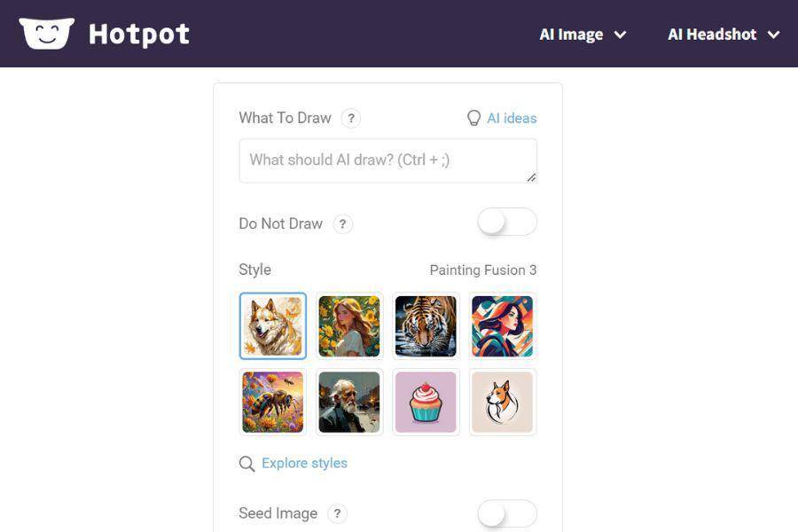Expand the AI Image dropdown chevron
Viewport: 798px width, 532px height.
pyautogui.click(x=620, y=35)
